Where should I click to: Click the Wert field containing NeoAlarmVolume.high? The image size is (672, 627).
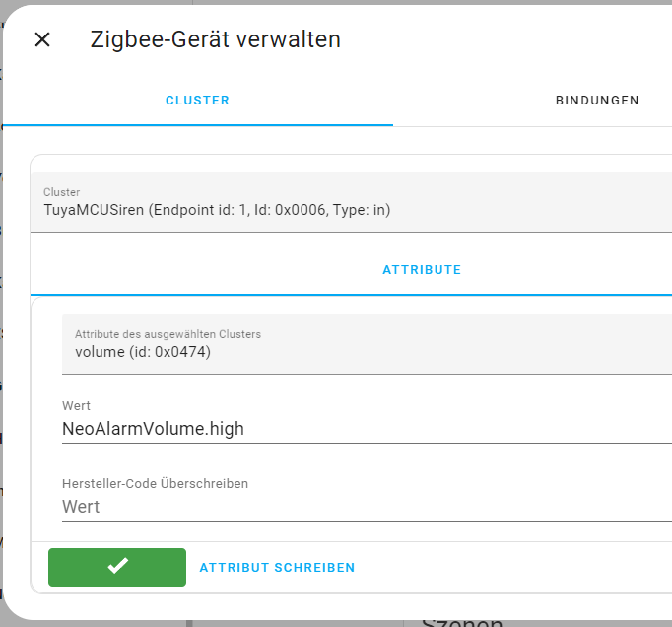point(367,429)
